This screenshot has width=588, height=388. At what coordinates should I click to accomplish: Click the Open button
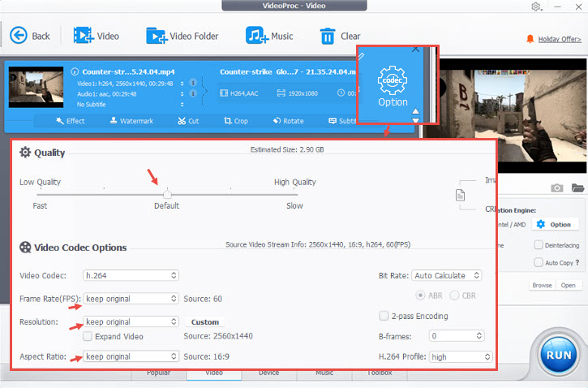pos(569,285)
